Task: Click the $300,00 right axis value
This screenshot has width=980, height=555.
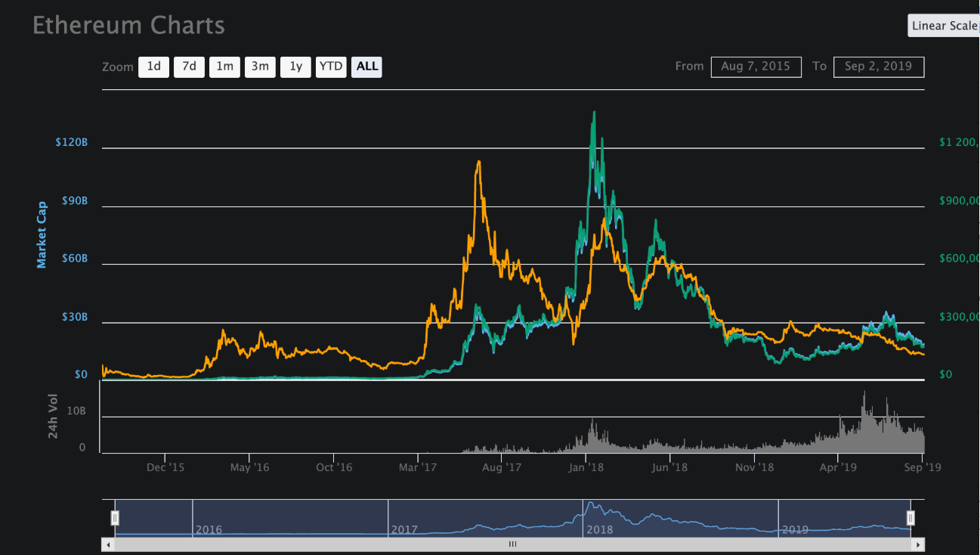Action: 959,318
